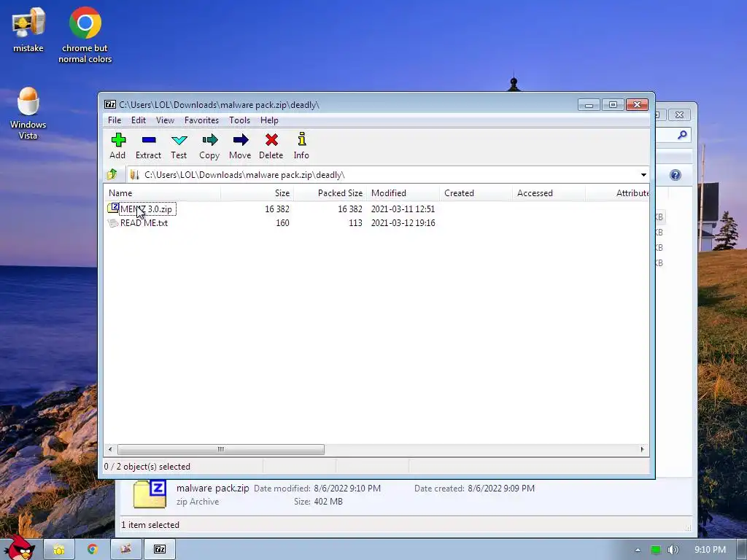Click the Extract toolbar icon
Image resolution: width=747 pixels, height=560 pixels.
coord(149,139)
